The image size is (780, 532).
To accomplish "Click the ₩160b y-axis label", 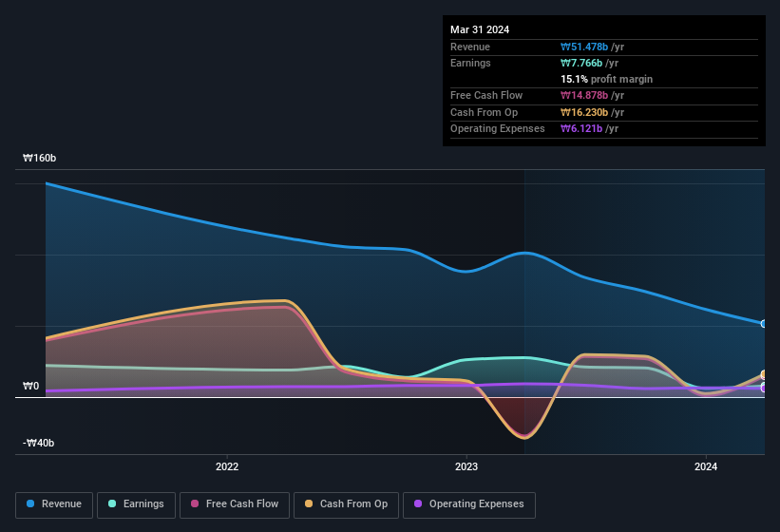I will coord(39,158).
